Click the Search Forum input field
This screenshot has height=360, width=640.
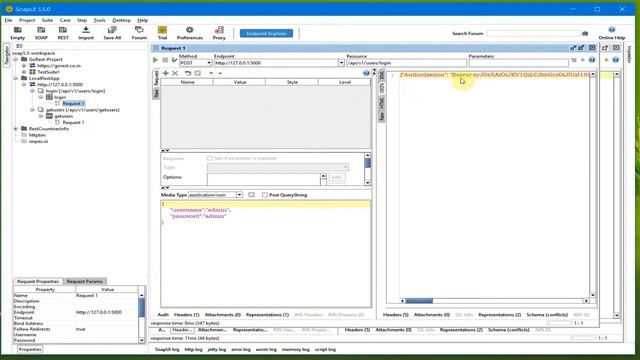pos(533,33)
